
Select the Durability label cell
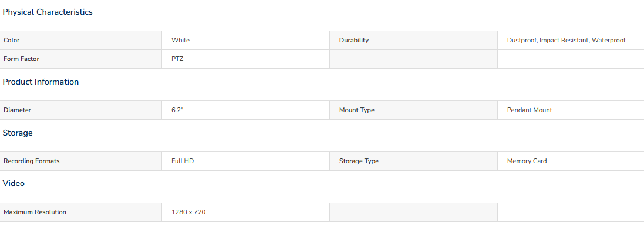click(413, 41)
